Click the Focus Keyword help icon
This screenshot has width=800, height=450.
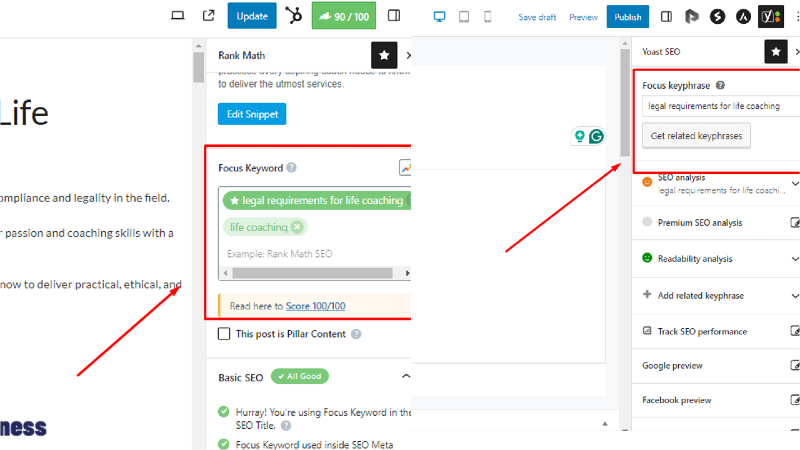click(291, 168)
